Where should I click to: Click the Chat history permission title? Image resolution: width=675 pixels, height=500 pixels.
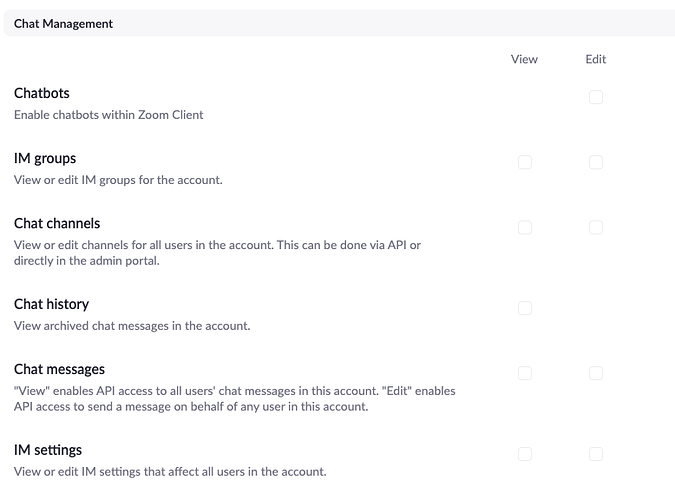52,304
